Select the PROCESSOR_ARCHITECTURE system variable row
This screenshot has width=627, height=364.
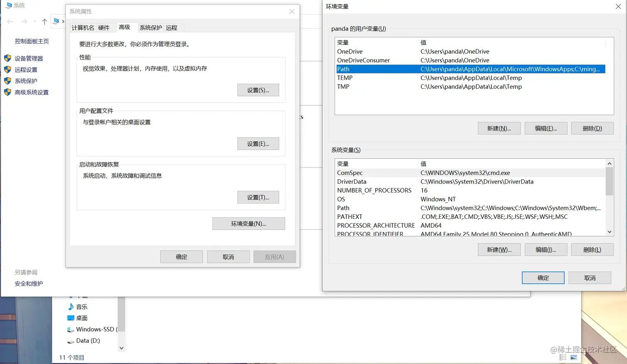[471, 226]
